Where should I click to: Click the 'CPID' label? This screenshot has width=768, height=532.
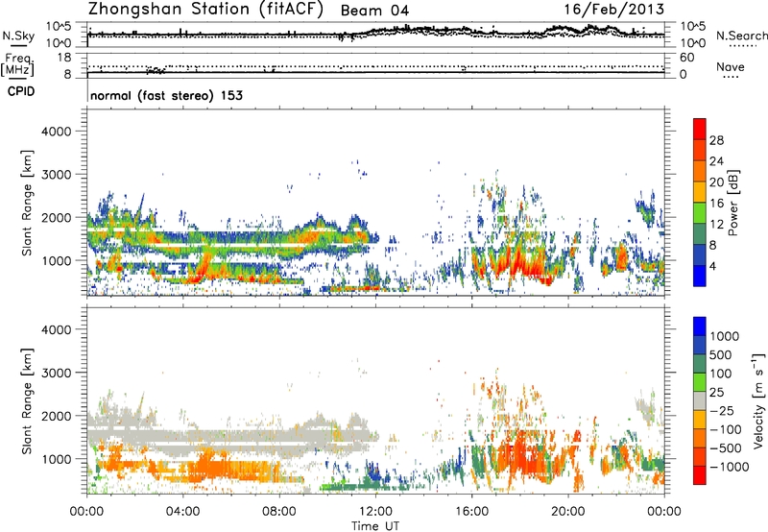21,91
